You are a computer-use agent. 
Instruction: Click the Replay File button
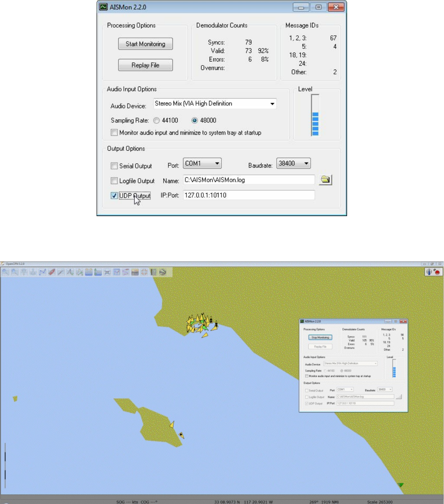coord(146,65)
